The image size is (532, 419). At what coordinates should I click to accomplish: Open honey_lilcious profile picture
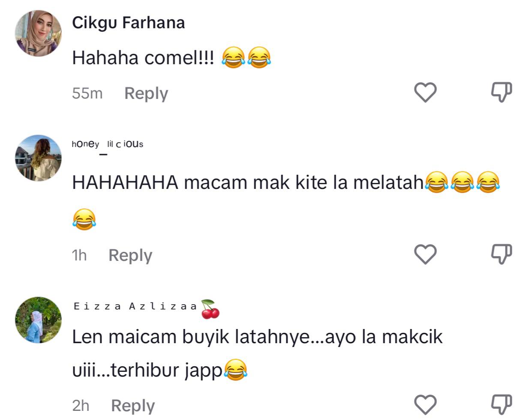click(38, 158)
